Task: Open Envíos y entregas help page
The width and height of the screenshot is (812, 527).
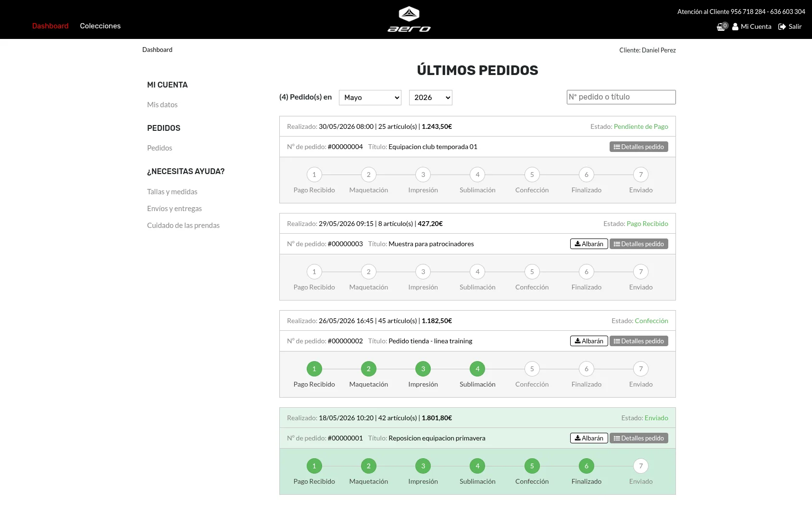Action: coord(175,208)
